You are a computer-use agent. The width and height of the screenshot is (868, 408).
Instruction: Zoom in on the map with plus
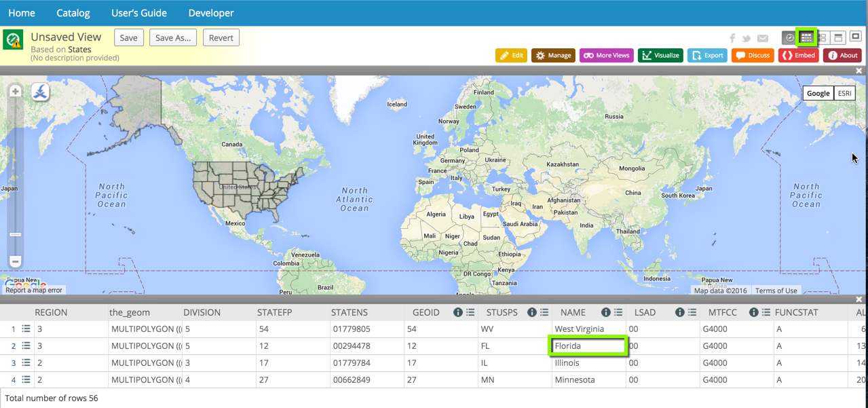[x=15, y=91]
